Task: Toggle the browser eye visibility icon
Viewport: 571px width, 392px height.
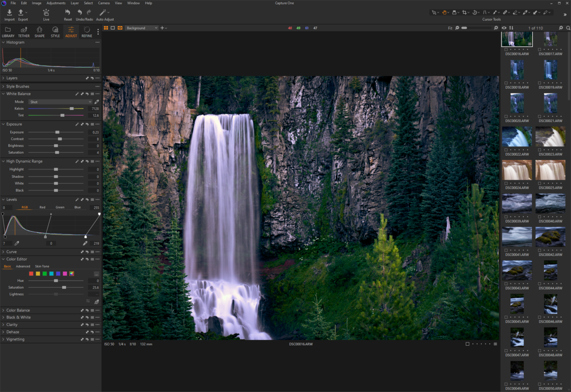Action: click(504, 28)
